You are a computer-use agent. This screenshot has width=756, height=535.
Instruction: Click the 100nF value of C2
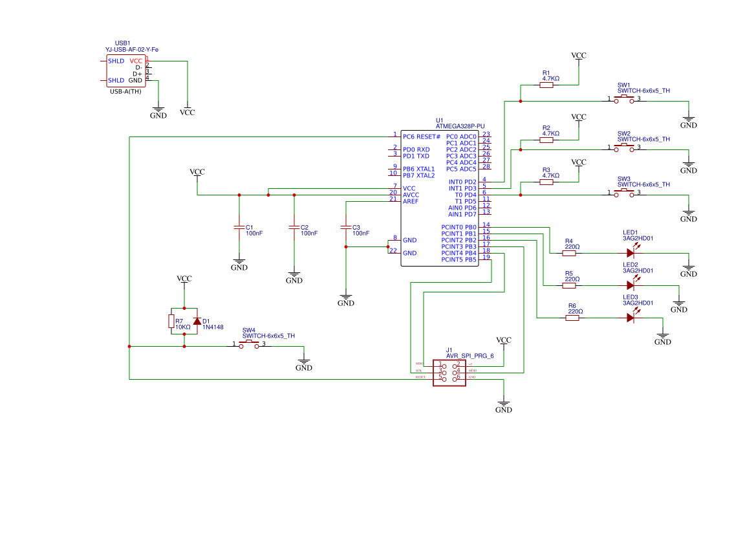coord(309,234)
